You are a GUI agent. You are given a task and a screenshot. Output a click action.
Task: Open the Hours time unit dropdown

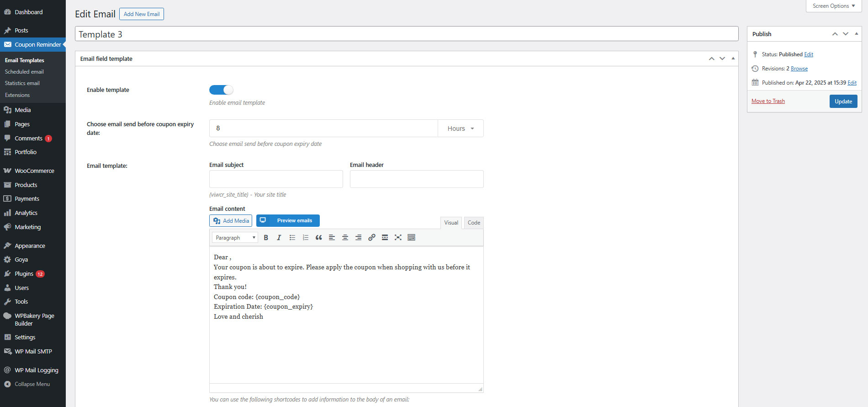tap(460, 129)
